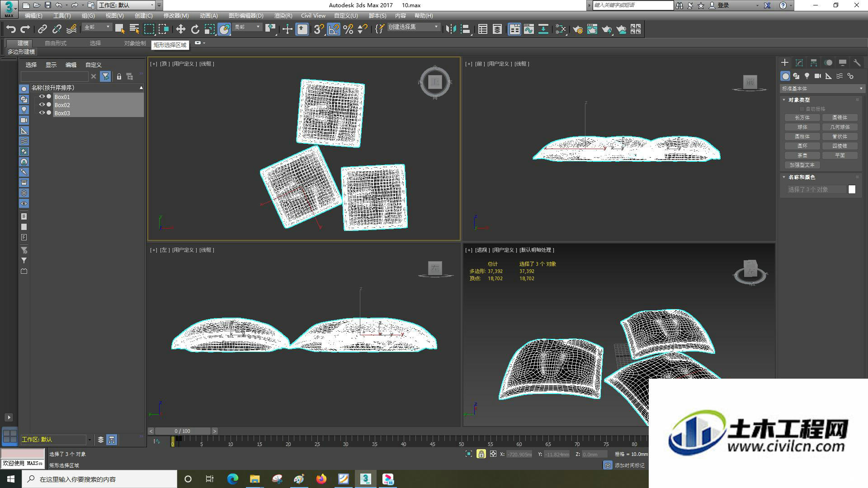Click the 平面 (Plane) create button

coord(840,155)
